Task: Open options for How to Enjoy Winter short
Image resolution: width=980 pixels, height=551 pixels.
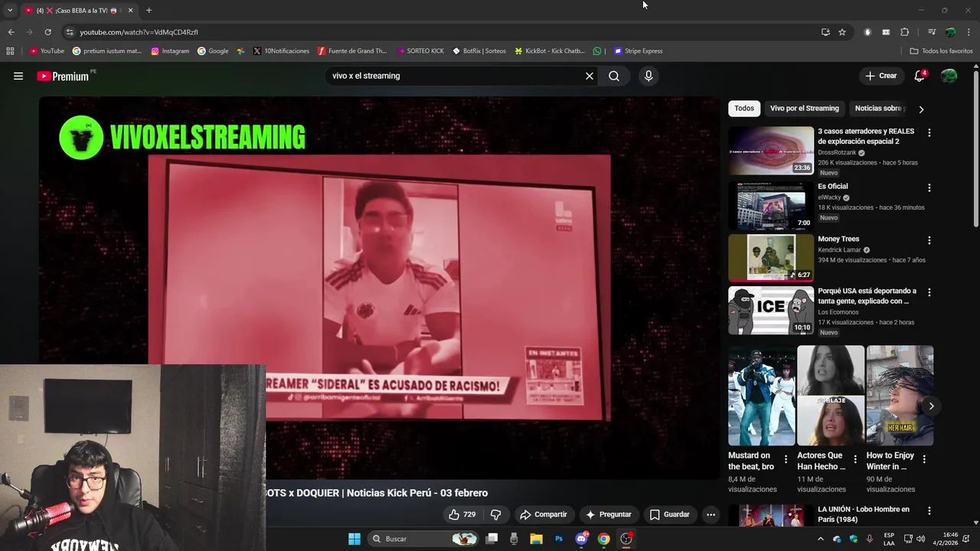Action: tap(924, 459)
